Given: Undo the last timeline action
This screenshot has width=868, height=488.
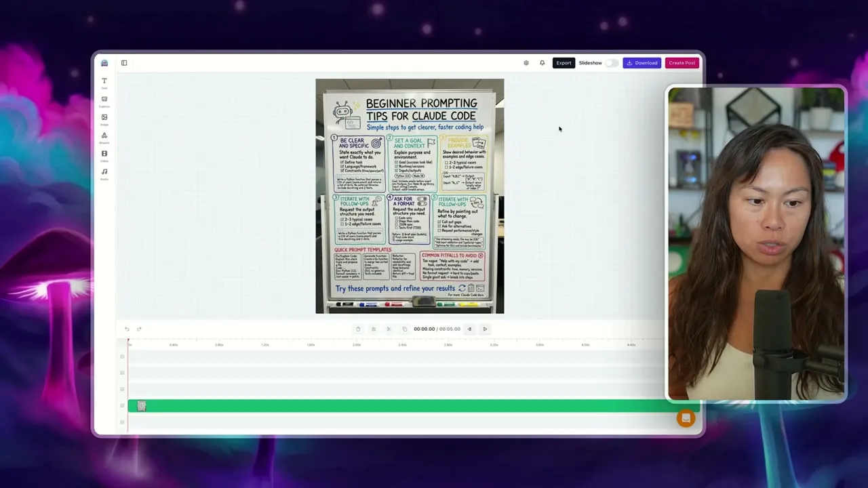Looking at the screenshot, I should (x=127, y=329).
